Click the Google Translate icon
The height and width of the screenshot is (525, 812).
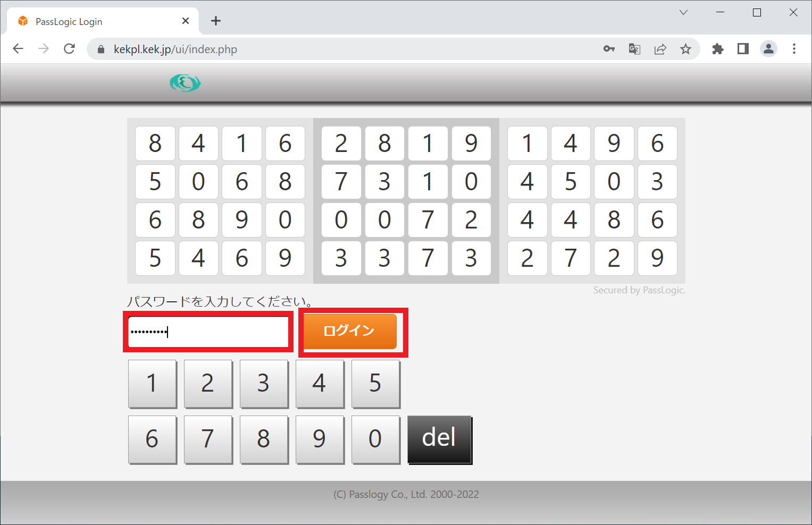(634, 49)
